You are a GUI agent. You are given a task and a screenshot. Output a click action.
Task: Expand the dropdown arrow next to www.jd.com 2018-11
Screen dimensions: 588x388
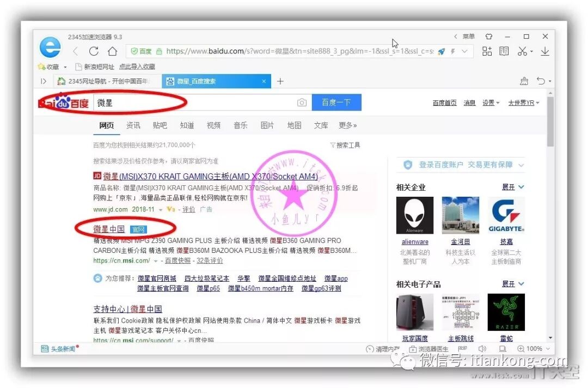161,210
